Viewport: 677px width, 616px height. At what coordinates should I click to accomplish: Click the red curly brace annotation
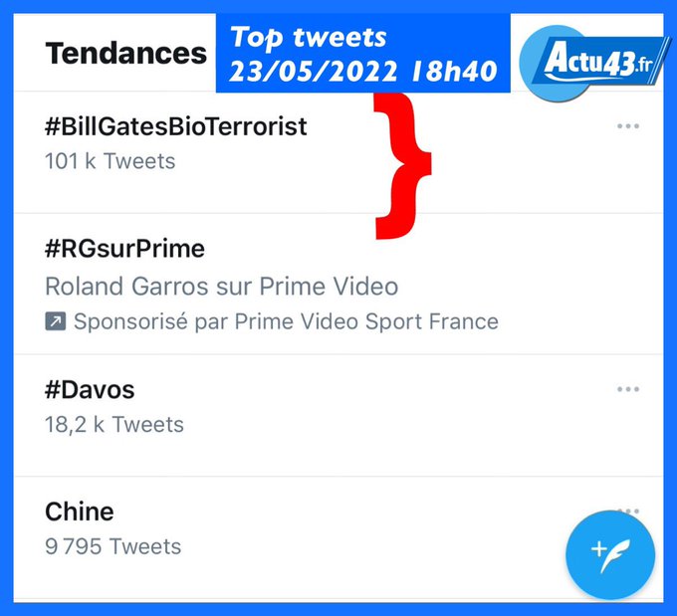[x=403, y=165]
